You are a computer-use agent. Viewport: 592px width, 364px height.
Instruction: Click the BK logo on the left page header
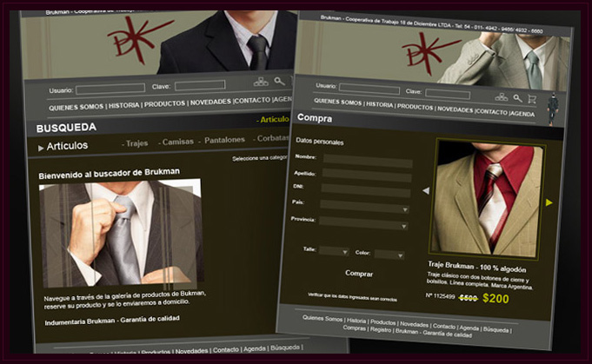pyautogui.click(x=139, y=40)
